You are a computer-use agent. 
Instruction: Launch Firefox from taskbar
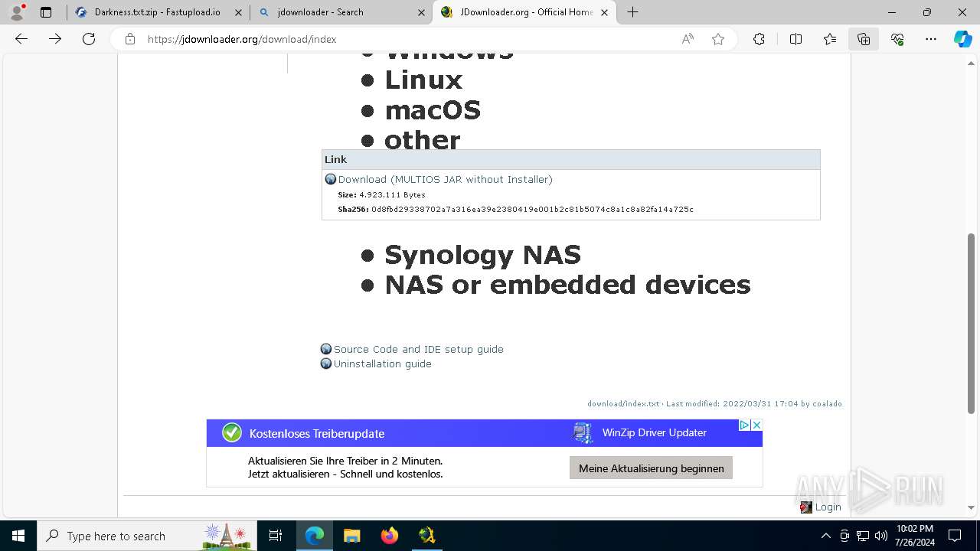(390, 536)
